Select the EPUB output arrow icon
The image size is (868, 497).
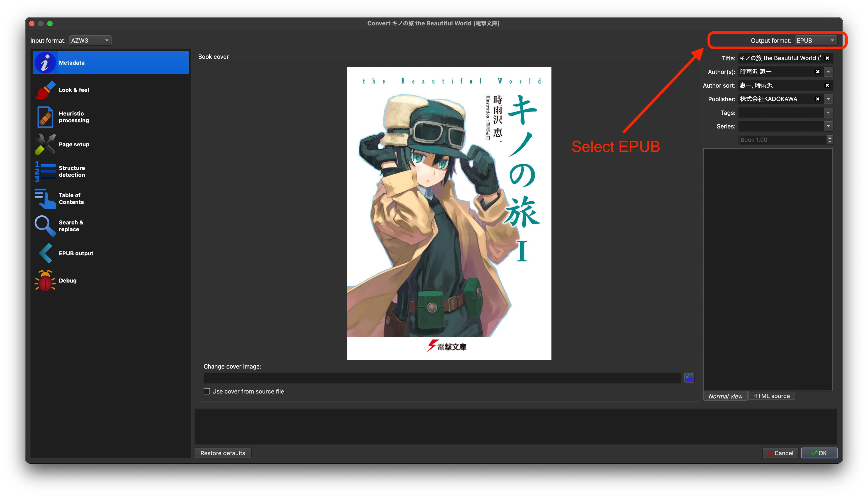click(45, 253)
